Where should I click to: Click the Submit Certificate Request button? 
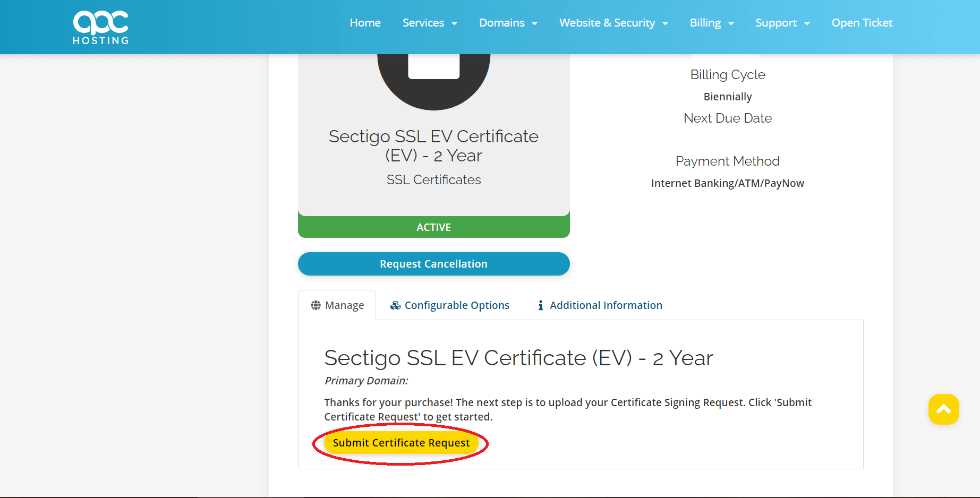point(401,443)
